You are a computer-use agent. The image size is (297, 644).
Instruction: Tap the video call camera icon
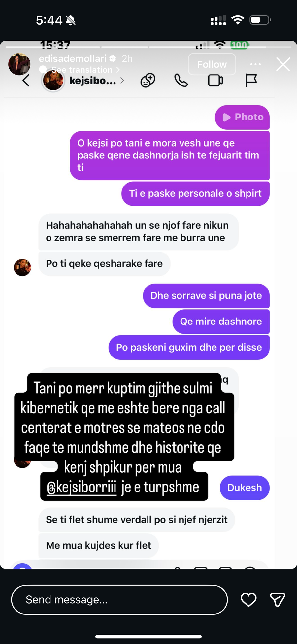(x=215, y=80)
